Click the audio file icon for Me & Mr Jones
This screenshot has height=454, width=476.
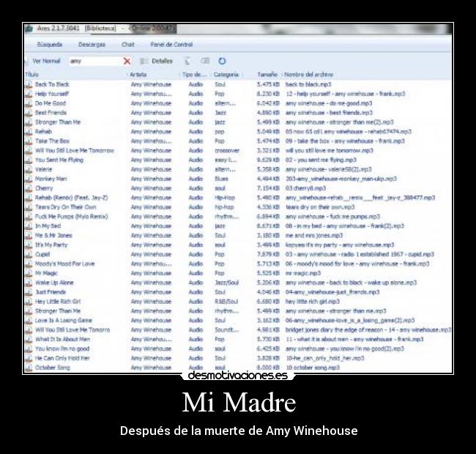click(29, 236)
